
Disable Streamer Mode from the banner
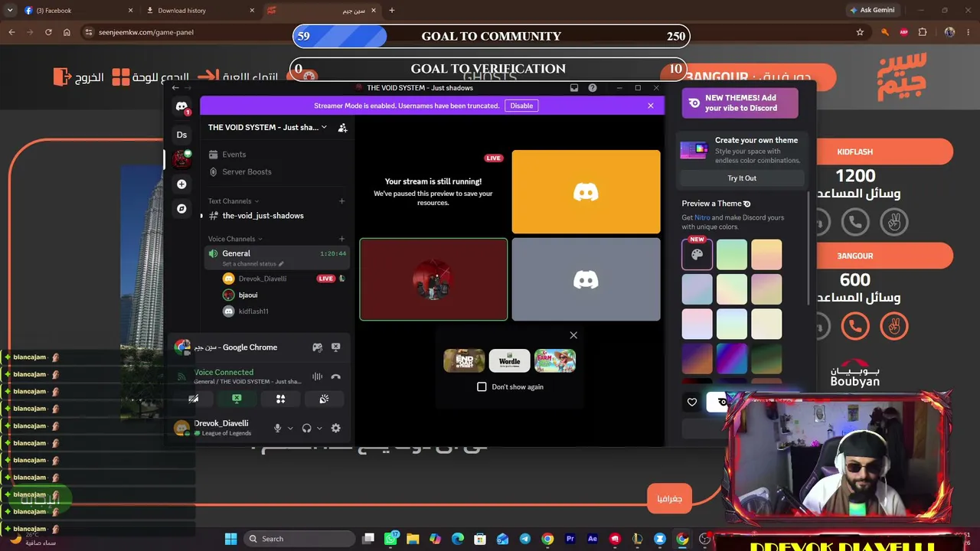521,106
